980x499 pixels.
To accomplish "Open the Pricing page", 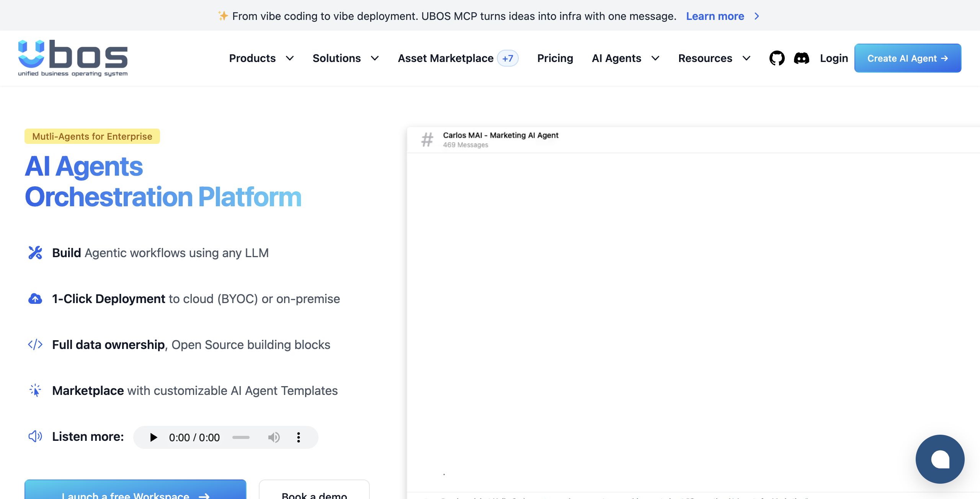I will (555, 58).
